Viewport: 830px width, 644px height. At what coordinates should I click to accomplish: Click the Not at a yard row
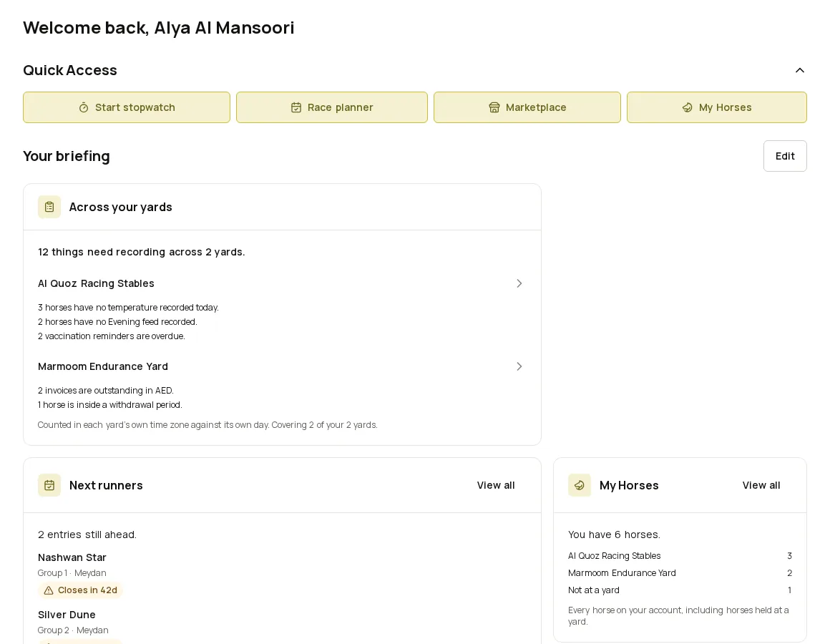680,590
